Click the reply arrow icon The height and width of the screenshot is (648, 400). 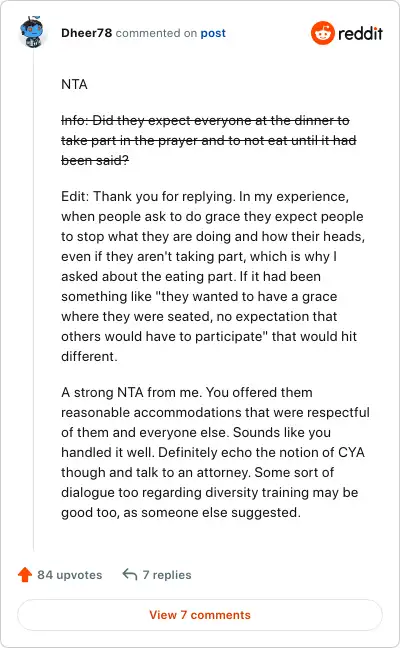click(x=130, y=574)
